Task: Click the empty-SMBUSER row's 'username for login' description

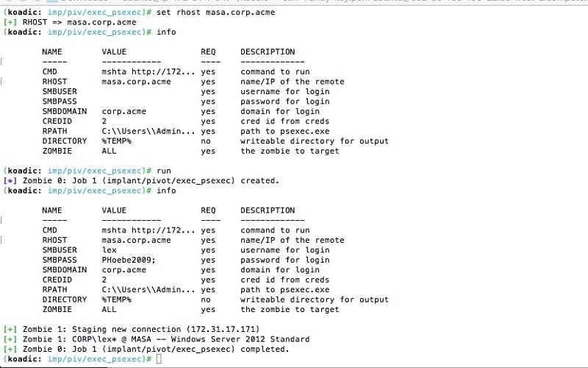Action: (285, 91)
